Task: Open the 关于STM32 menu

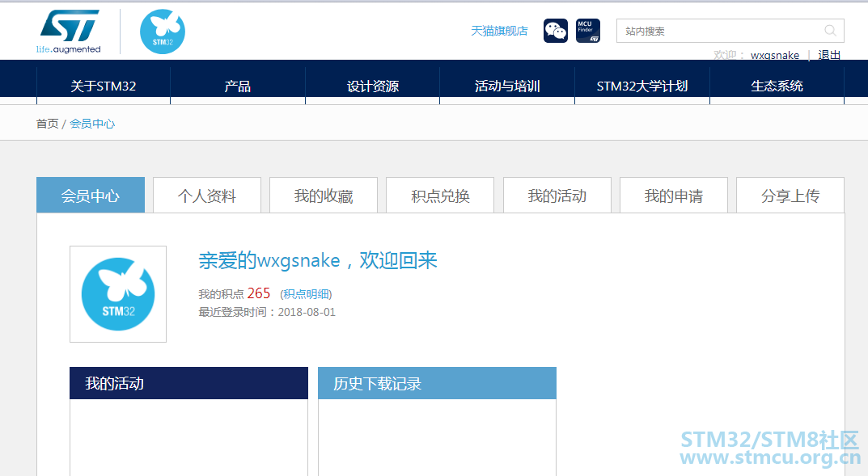Action: 104,86
